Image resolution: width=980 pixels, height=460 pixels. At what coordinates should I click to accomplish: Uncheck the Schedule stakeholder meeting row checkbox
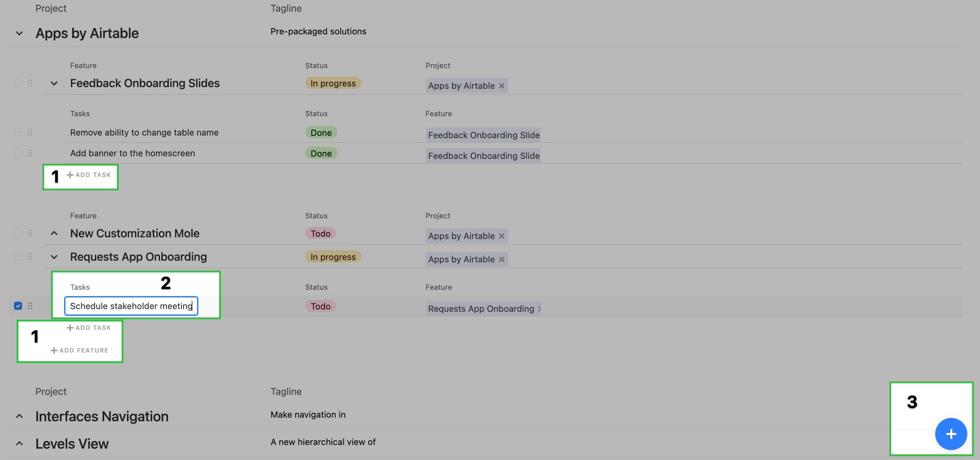click(x=18, y=306)
